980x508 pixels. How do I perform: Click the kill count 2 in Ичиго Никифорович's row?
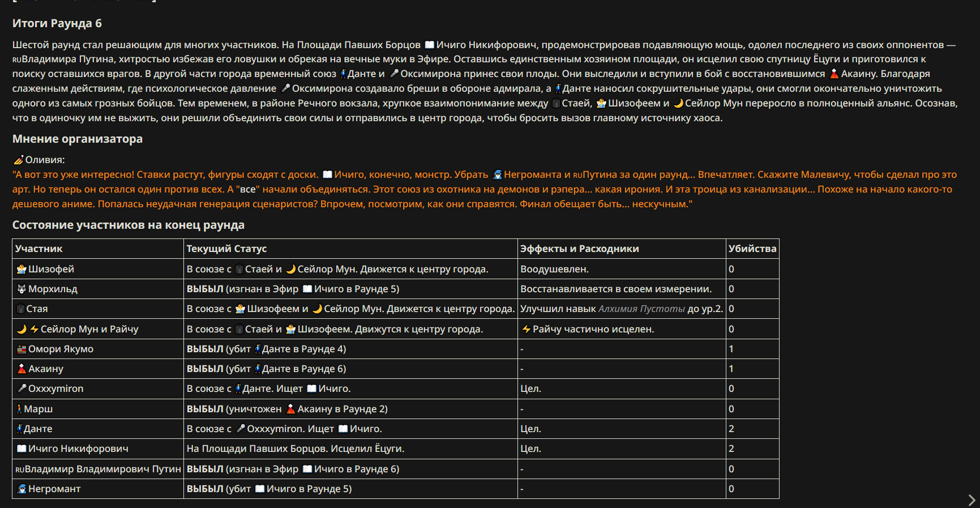click(x=731, y=449)
